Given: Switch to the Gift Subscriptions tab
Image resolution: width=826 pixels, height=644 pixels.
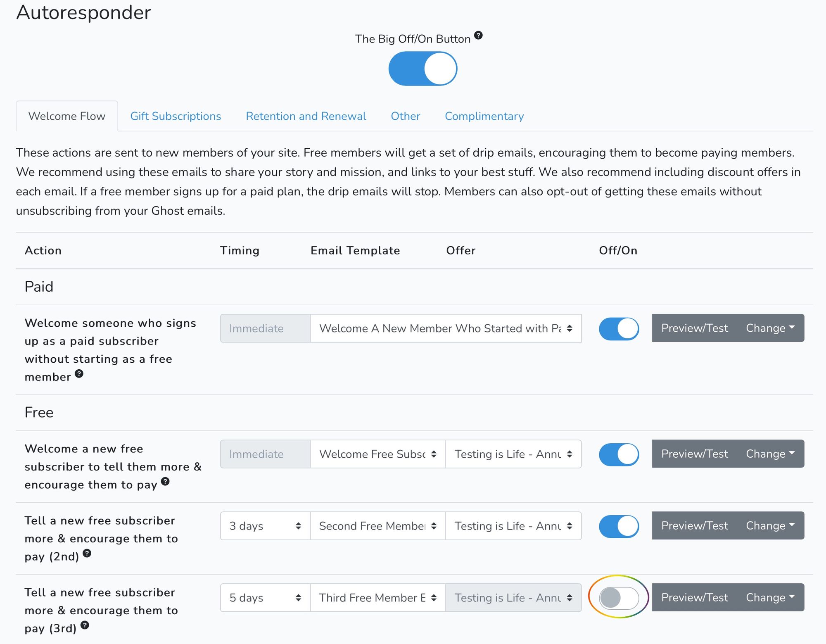Looking at the screenshot, I should [176, 116].
